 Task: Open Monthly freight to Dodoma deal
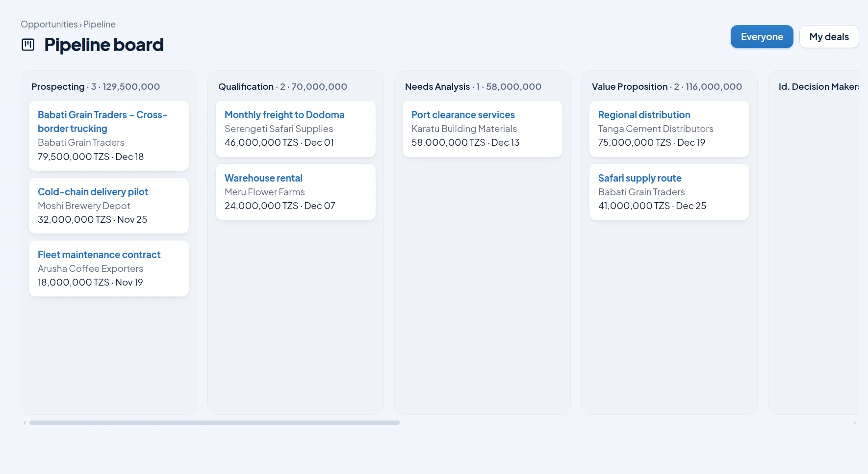point(284,115)
